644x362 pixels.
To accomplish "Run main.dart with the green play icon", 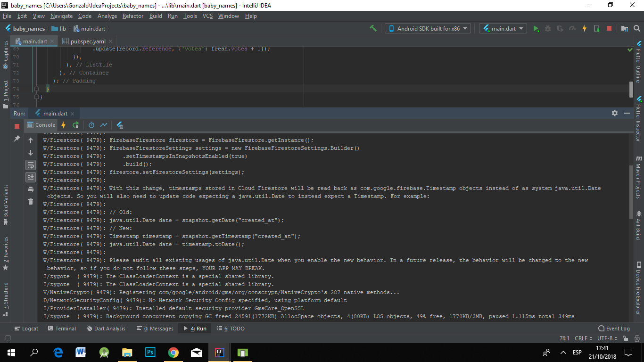I will click(536, 28).
